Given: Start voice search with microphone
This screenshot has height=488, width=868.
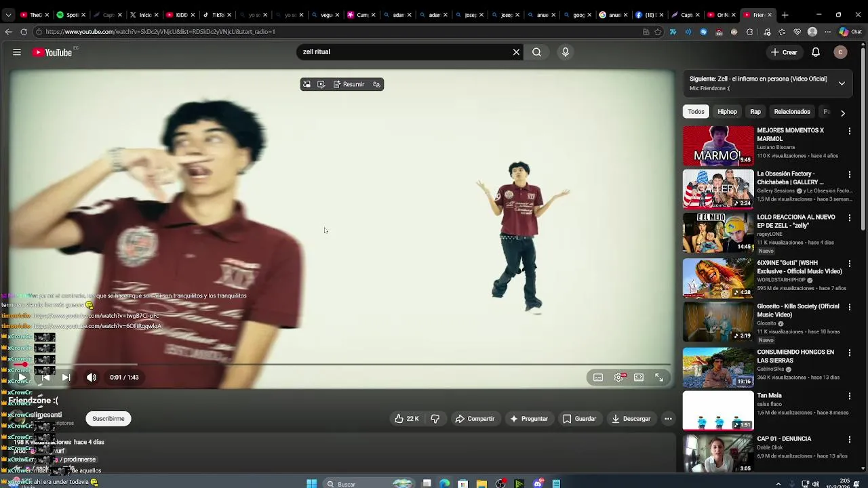Looking at the screenshot, I should point(566,52).
